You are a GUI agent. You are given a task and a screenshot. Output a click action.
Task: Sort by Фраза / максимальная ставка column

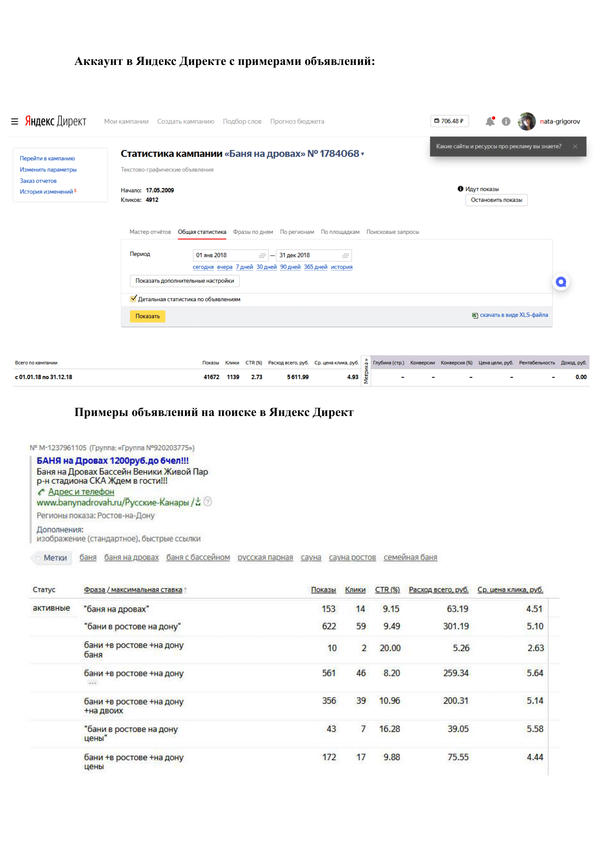point(133,590)
